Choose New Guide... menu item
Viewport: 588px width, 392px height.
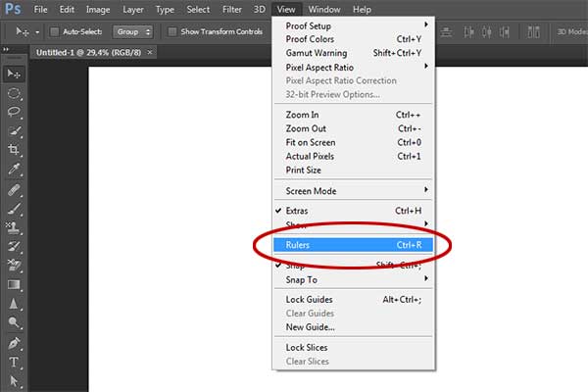coord(353,327)
